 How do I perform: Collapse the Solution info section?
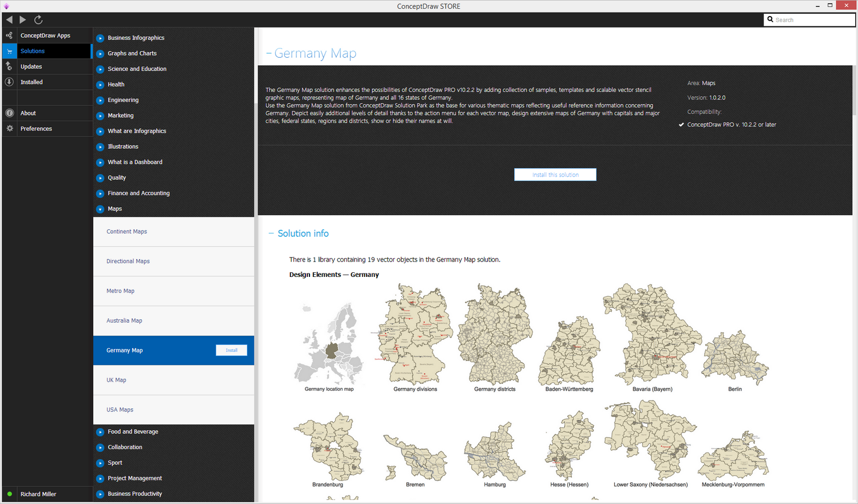pyautogui.click(x=271, y=233)
